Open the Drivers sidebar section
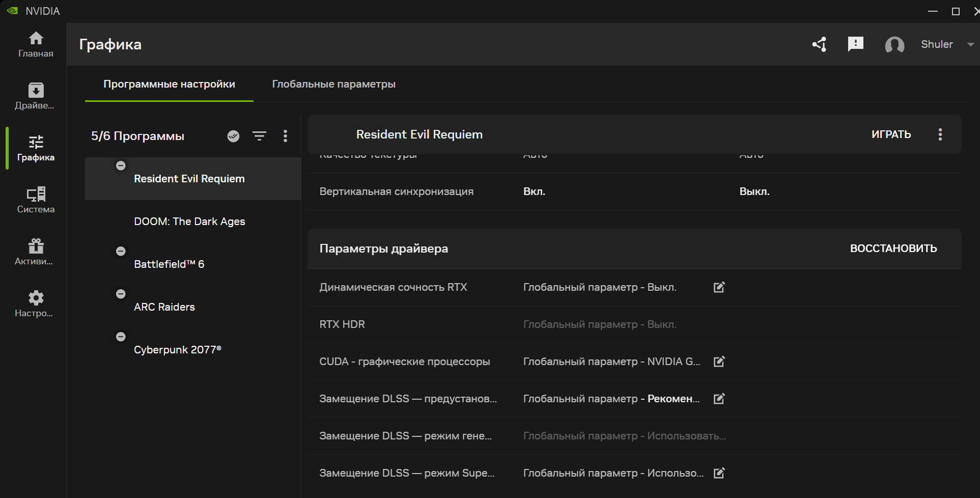Screen dimensions: 980x498 point(36,96)
